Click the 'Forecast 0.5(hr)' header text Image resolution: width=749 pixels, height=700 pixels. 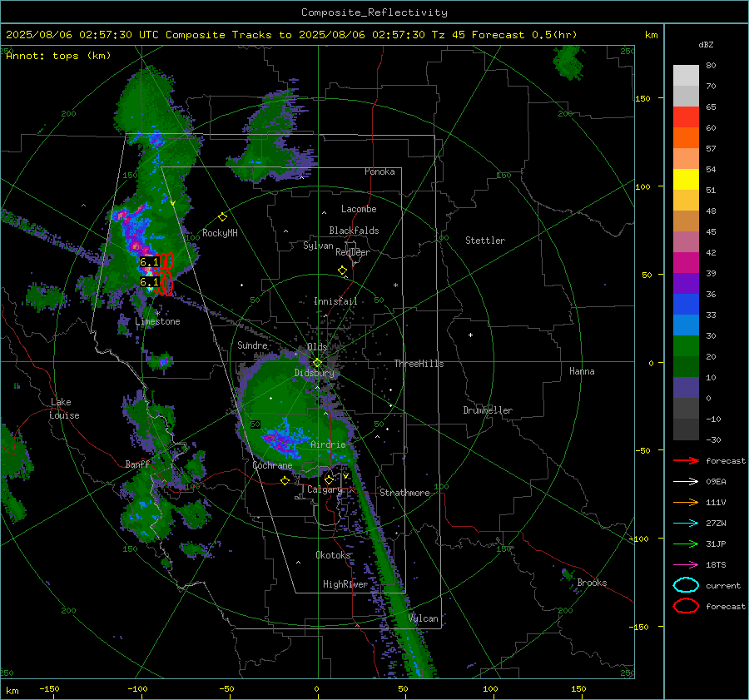pyautogui.click(x=524, y=35)
